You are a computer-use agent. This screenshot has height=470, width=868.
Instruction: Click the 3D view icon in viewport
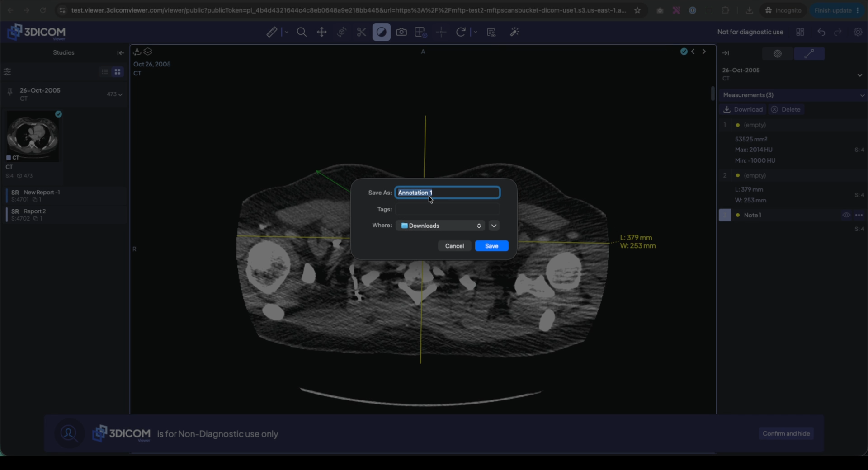point(137,52)
